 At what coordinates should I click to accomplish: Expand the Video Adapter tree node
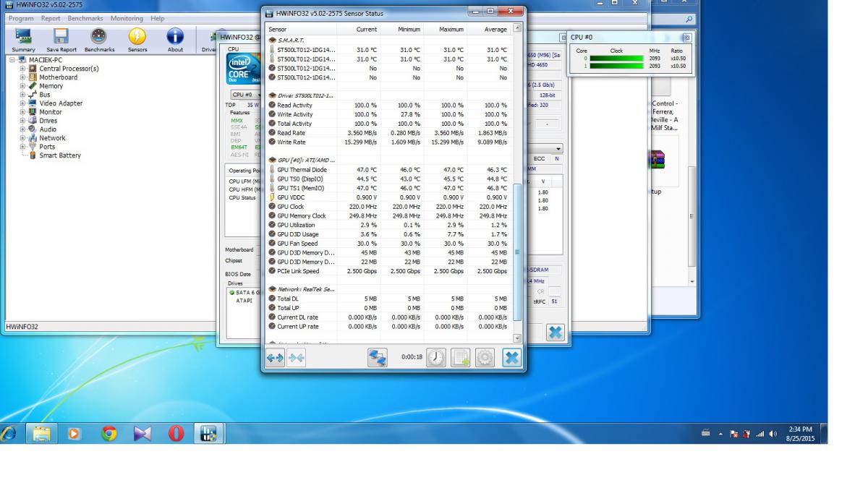click(23, 103)
